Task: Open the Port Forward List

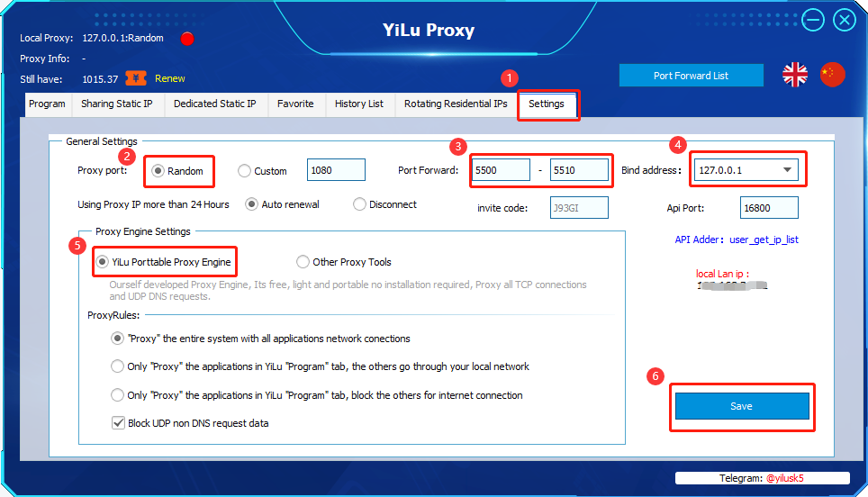Action: click(x=691, y=76)
